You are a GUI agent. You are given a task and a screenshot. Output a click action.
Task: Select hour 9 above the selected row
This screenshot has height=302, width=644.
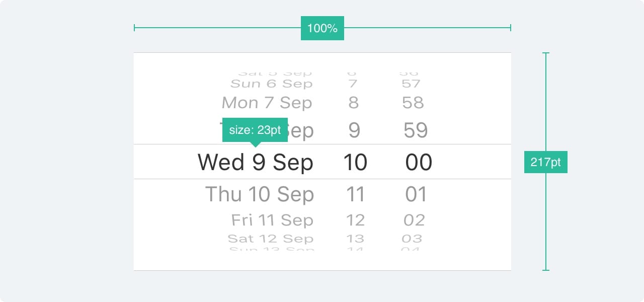tap(354, 130)
